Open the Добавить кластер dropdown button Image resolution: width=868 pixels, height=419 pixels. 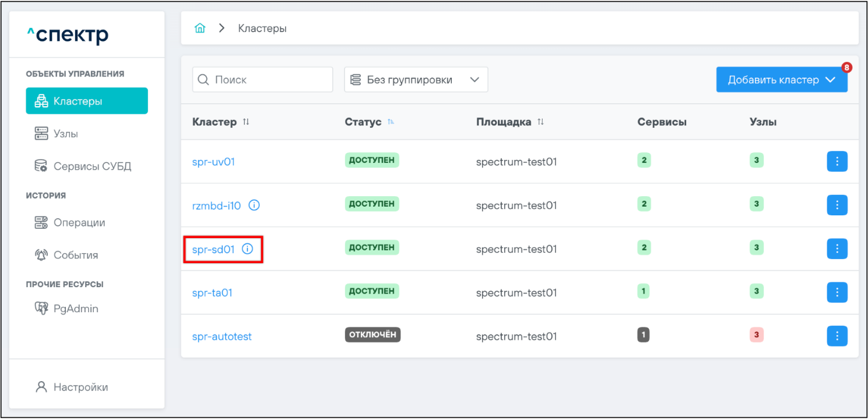pyautogui.click(x=781, y=80)
